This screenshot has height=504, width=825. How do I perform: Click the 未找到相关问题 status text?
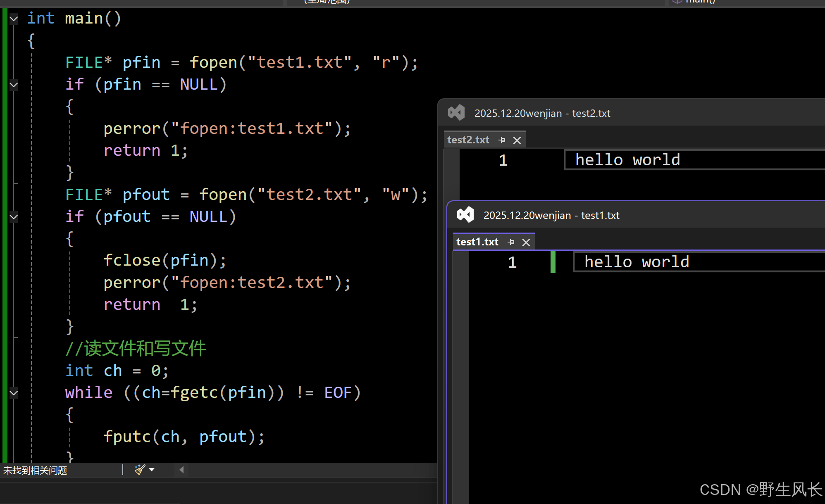coord(35,470)
